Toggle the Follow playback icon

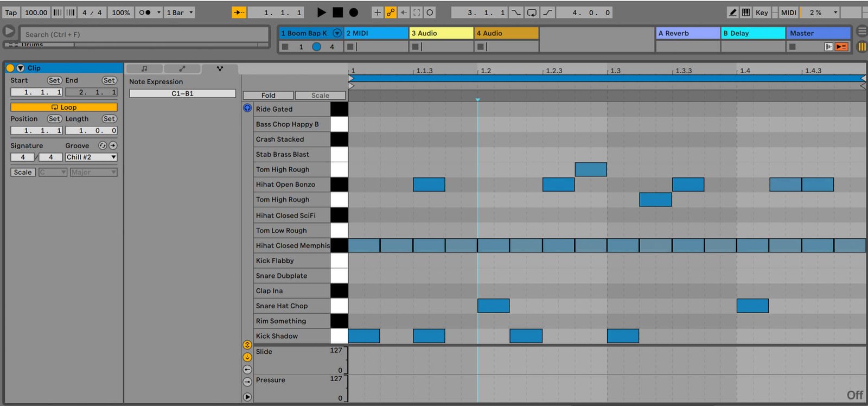(x=239, y=12)
